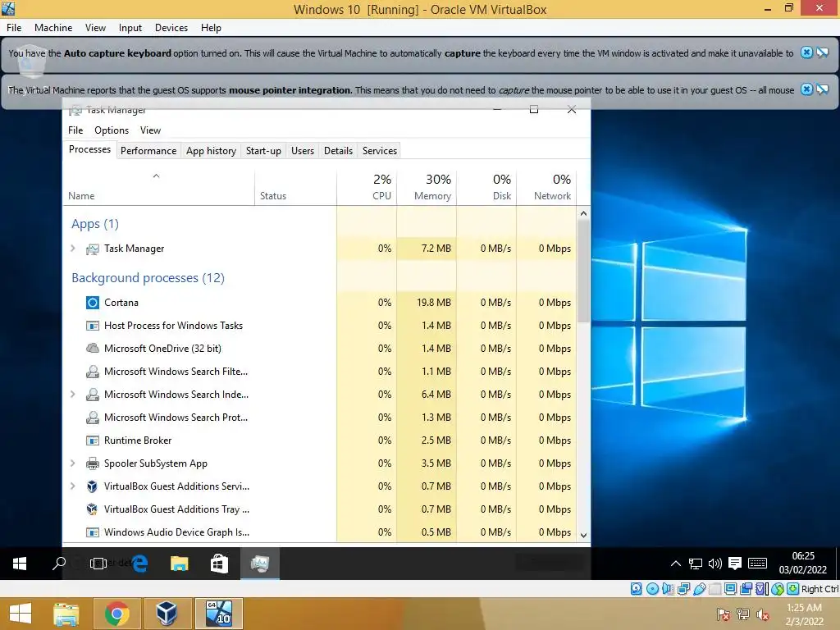Open the VirtualBox Help menu
The image size is (840, 630).
(x=211, y=28)
